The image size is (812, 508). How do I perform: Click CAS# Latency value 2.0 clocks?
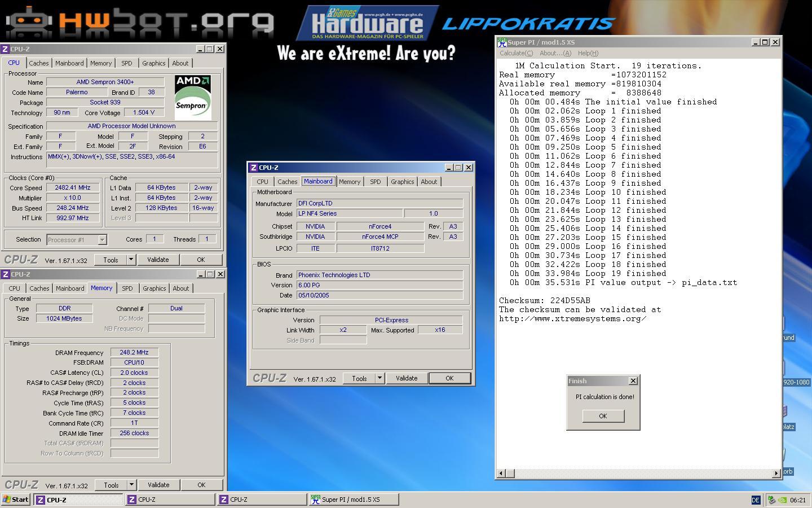[x=134, y=373]
